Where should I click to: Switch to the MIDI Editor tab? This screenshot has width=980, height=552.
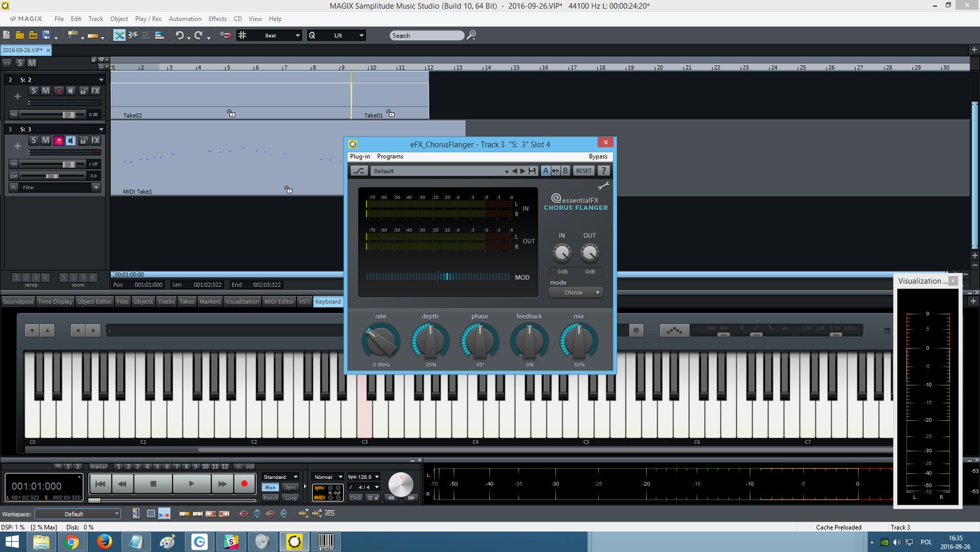(x=279, y=302)
